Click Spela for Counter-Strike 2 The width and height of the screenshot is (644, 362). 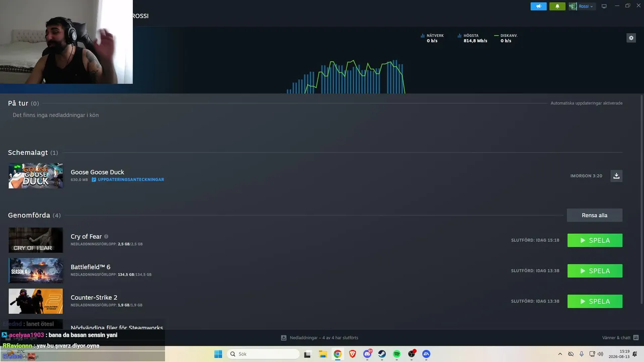click(x=595, y=301)
